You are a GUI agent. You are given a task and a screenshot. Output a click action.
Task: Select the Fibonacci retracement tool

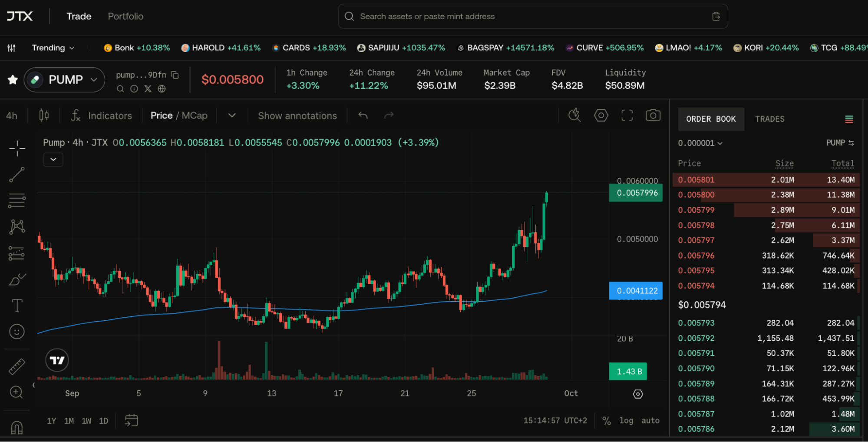[x=17, y=201]
